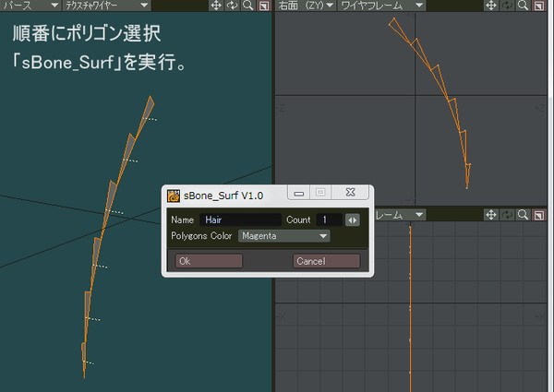Click rotate icon of bottom-right viewport
554x392 pixels.
pyautogui.click(x=507, y=215)
